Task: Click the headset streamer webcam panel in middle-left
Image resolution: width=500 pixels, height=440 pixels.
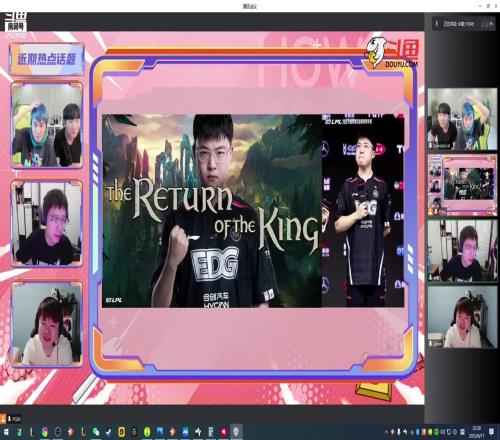Action: [47, 223]
